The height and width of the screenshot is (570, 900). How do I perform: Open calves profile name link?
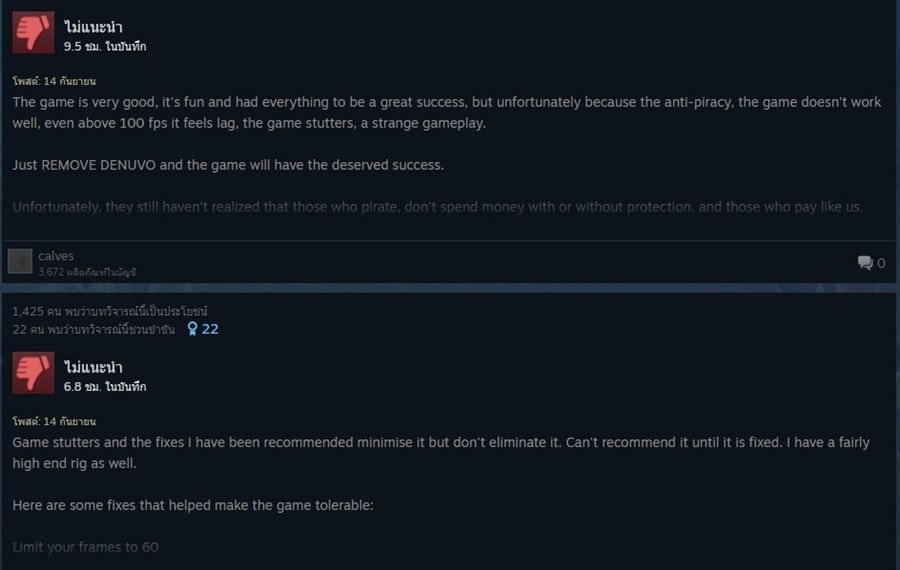click(x=56, y=256)
